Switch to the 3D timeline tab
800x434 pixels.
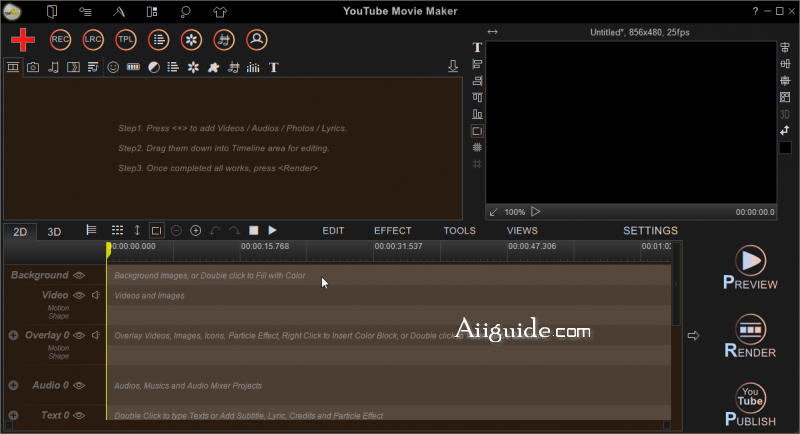[54, 232]
